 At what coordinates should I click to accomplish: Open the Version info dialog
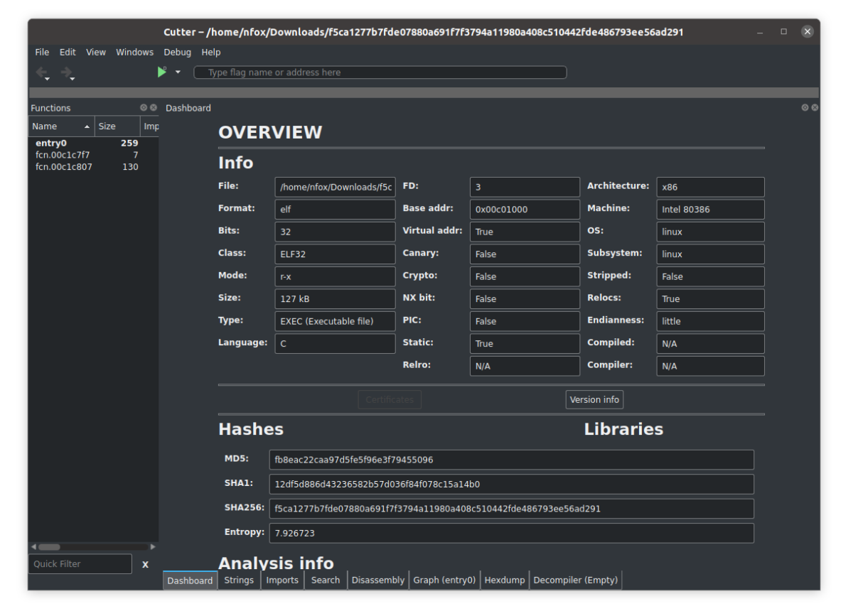tap(594, 399)
